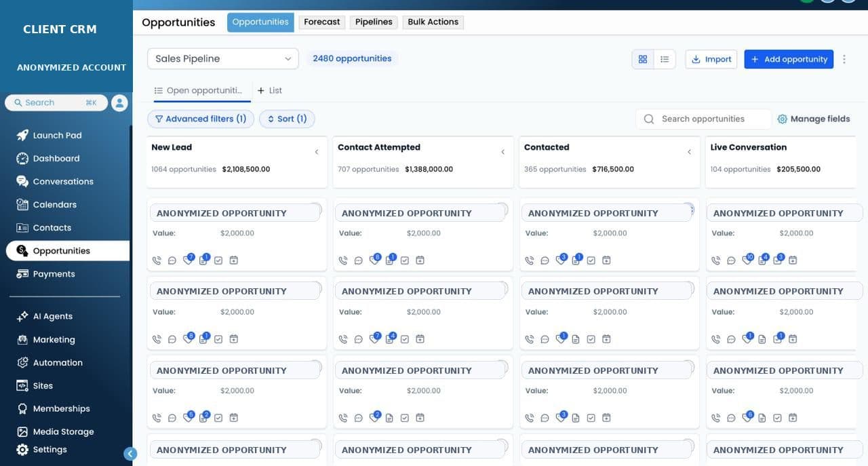Collapse the Contact Attempted column

point(503,152)
